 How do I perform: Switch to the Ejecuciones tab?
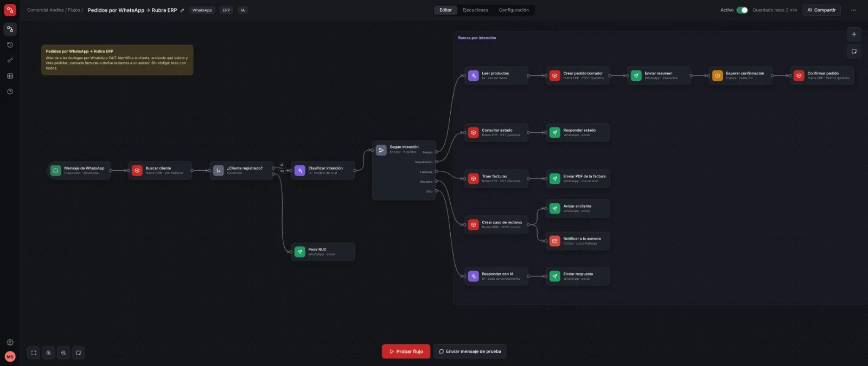click(475, 10)
